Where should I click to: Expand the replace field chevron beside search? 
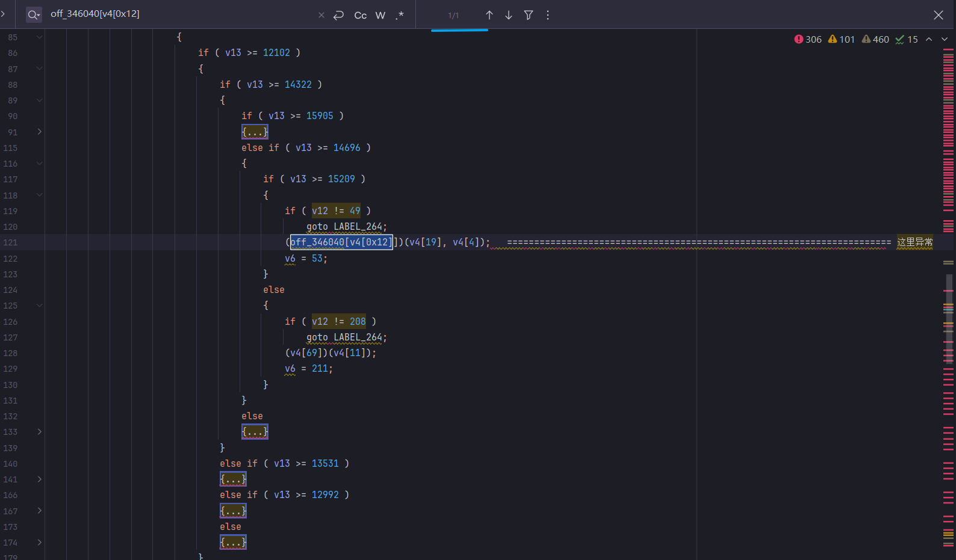4,14
